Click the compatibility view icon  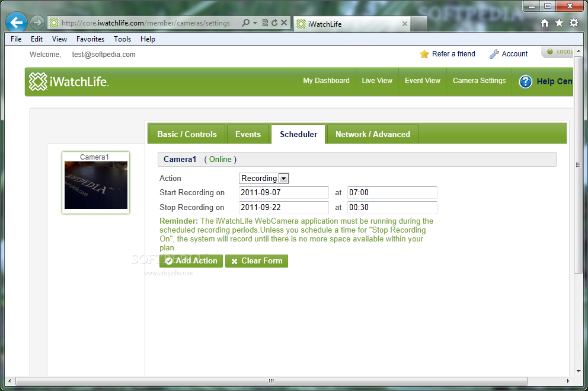(265, 23)
